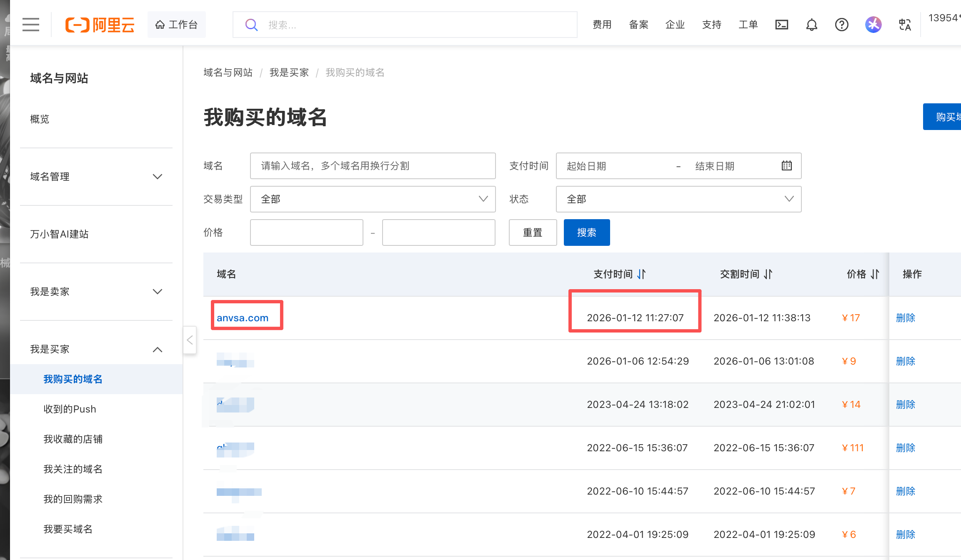This screenshot has height=560, width=961.
Task: Collapse the sidebar with the arrow handle
Action: pyautogui.click(x=190, y=340)
